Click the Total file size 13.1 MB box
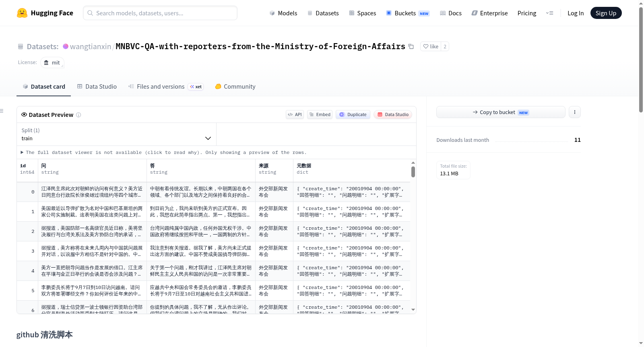This screenshot has width=644, height=347. [453, 170]
